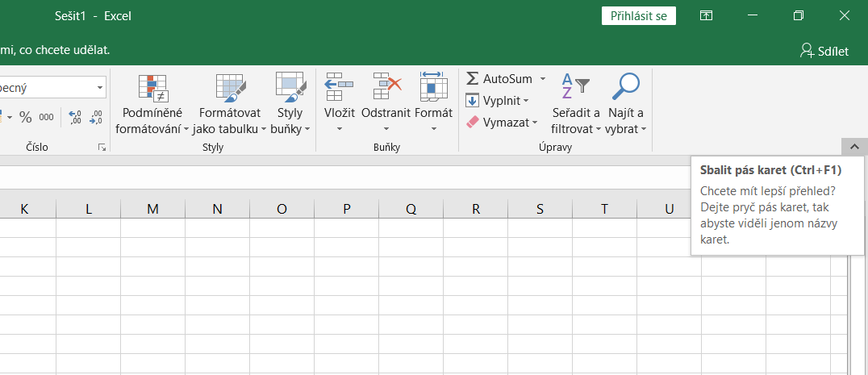This screenshot has width=868, height=375.
Task: Click the Vymazat eraser icon
Action: coord(472,123)
